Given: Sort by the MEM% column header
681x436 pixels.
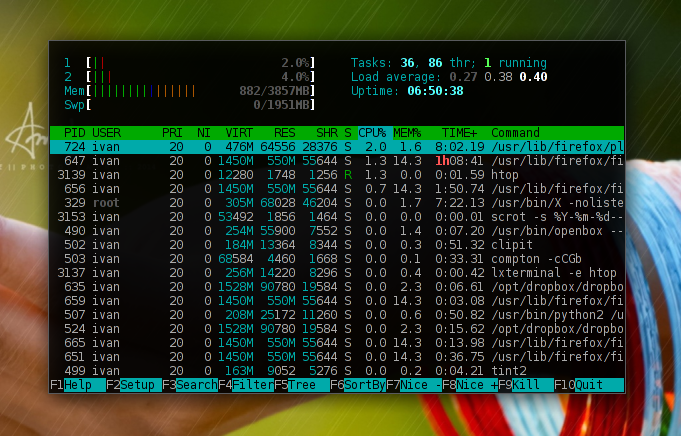Looking at the screenshot, I should click(x=407, y=133).
